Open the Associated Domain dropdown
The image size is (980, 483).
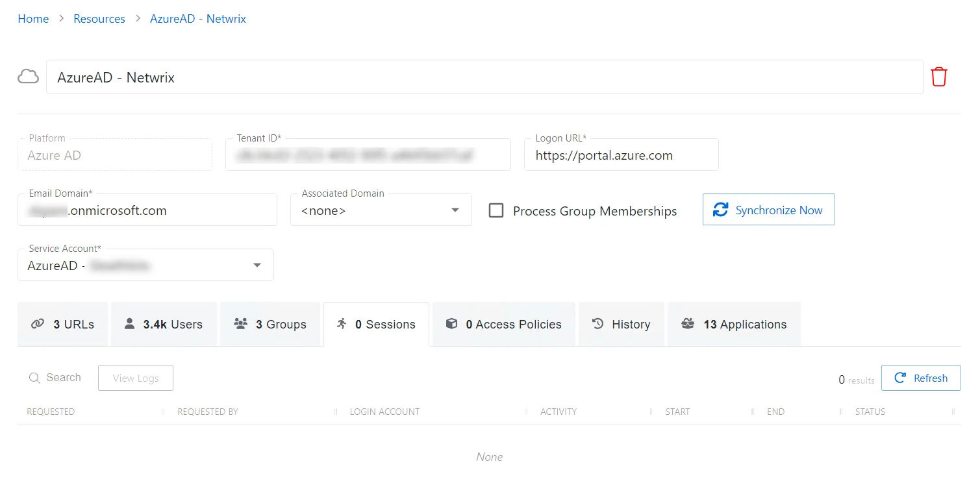381,210
